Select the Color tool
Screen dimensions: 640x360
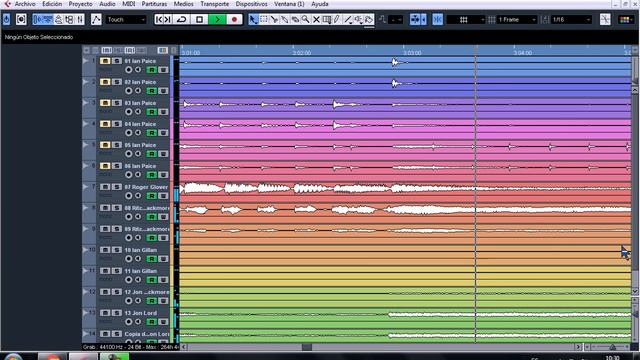point(369,19)
